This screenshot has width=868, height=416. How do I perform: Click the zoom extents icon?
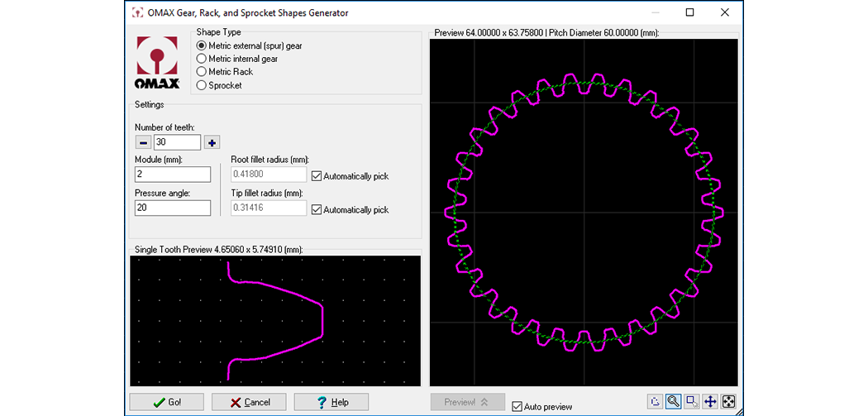click(728, 402)
